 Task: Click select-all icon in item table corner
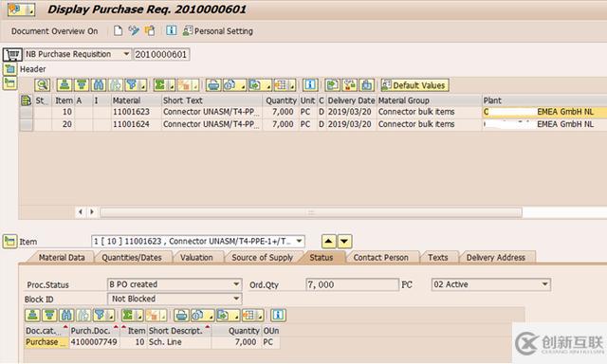[x=26, y=100]
